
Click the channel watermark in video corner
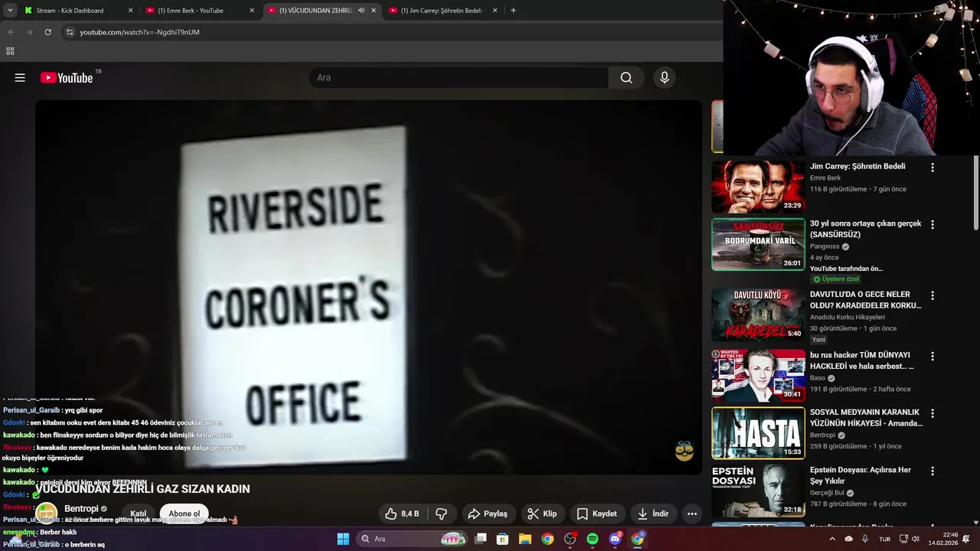pyautogui.click(x=684, y=451)
